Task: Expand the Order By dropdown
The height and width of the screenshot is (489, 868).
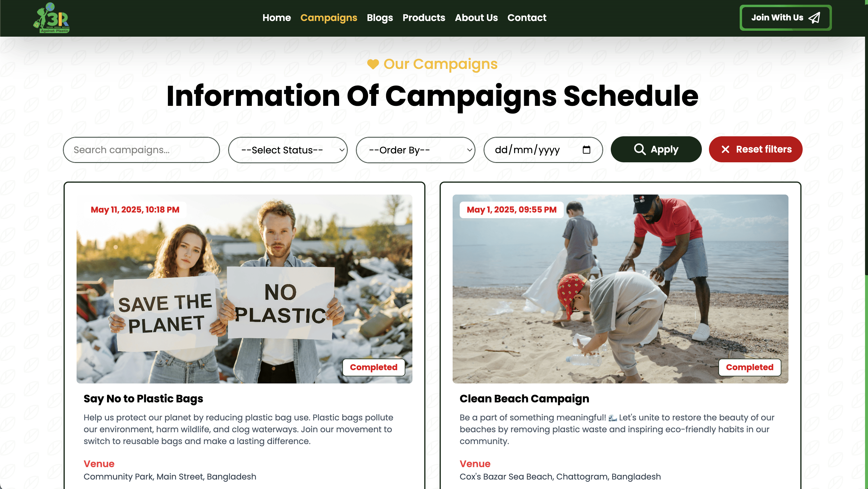Action: click(x=415, y=150)
